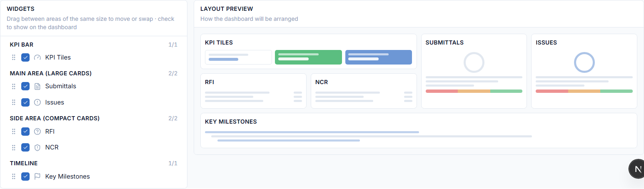Click the question mark icon for RFI

pyautogui.click(x=37, y=132)
